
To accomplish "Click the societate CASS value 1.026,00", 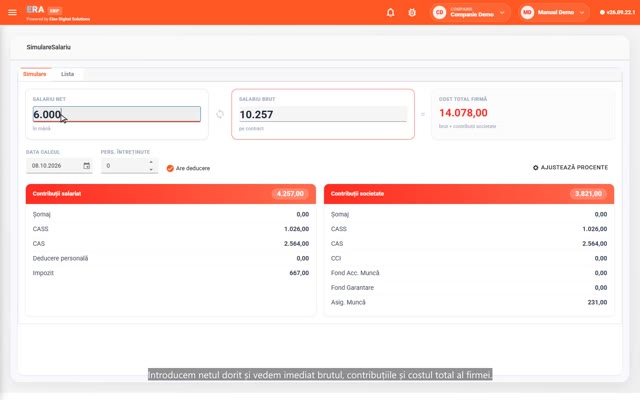I will click(x=595, y=229).
